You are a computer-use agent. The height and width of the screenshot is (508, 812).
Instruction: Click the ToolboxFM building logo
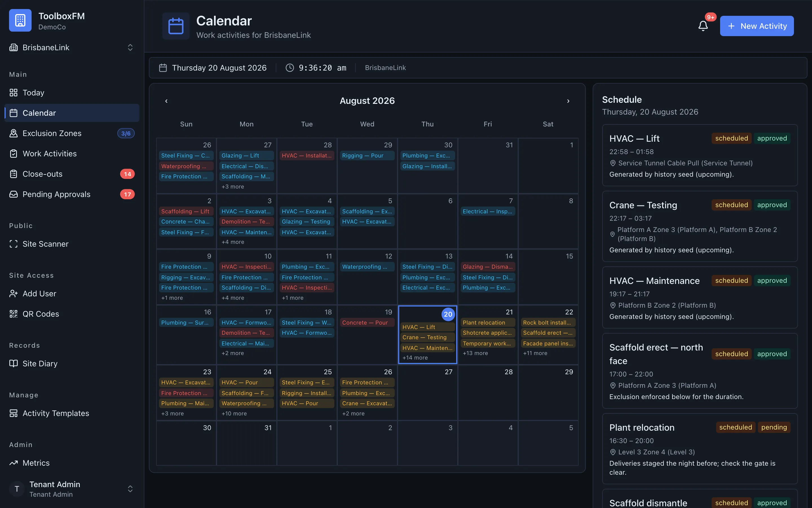pos(20,20)
